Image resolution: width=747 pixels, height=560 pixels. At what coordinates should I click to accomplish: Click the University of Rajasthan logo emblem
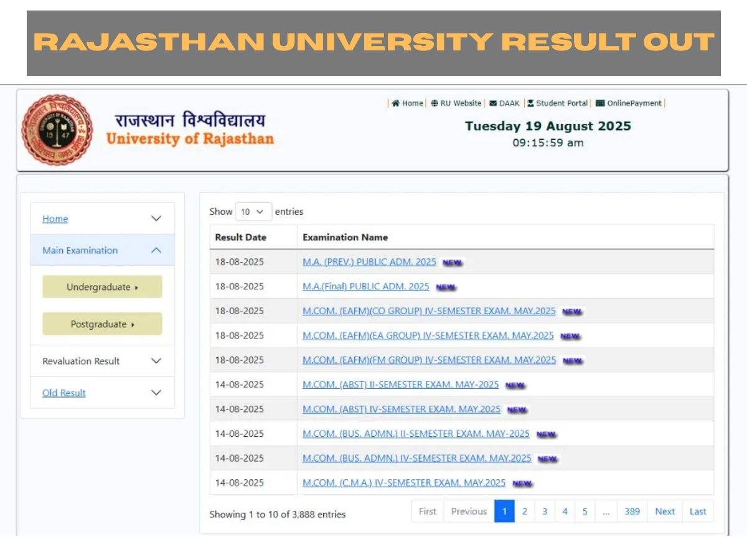click(x=57, y=130)
